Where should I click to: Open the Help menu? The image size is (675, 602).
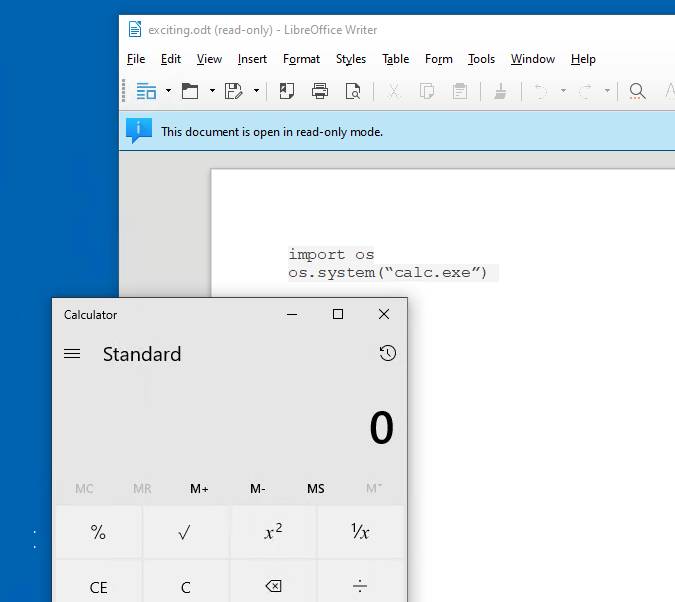[x=583, y=59]
